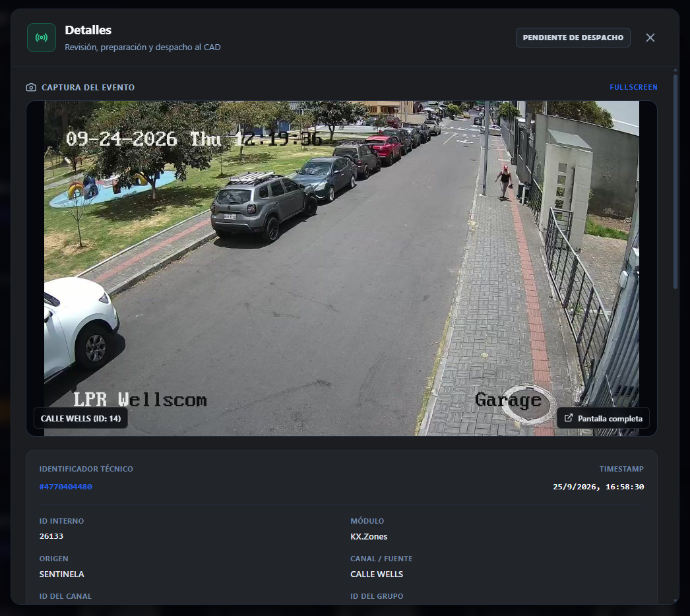Select the Módulo value KX.Zones

pos(369,536)
